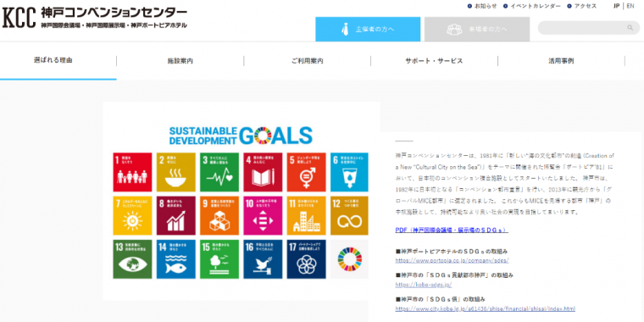644x322 pixels.
Task: Open the 選ばれる理由 menu tab
Action: coord(53,60)
